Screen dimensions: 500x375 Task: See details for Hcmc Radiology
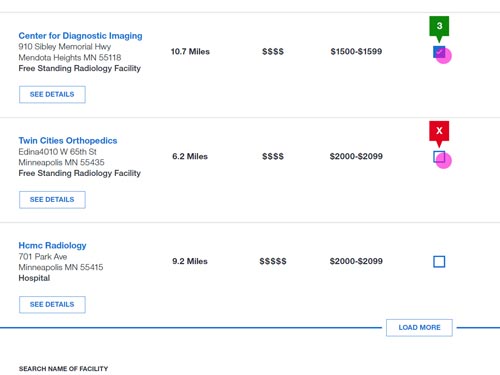click(52, 305)
